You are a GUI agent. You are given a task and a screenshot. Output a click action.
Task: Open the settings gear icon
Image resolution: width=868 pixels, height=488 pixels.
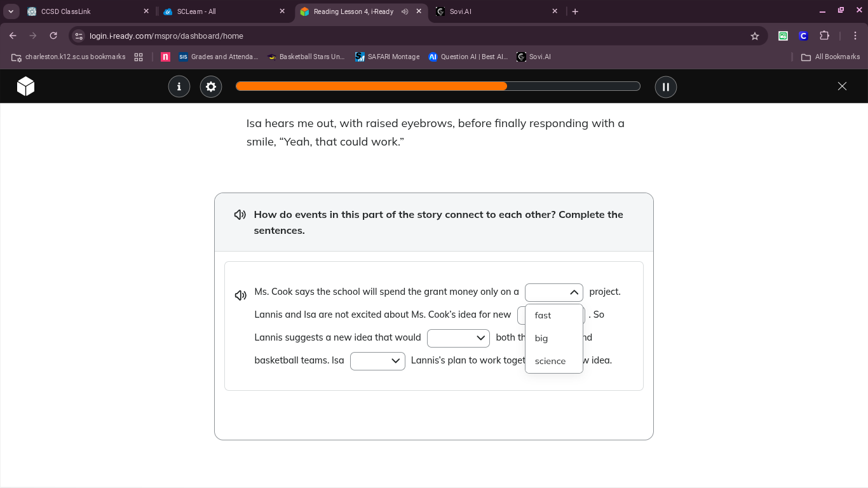tap(211, 86)
